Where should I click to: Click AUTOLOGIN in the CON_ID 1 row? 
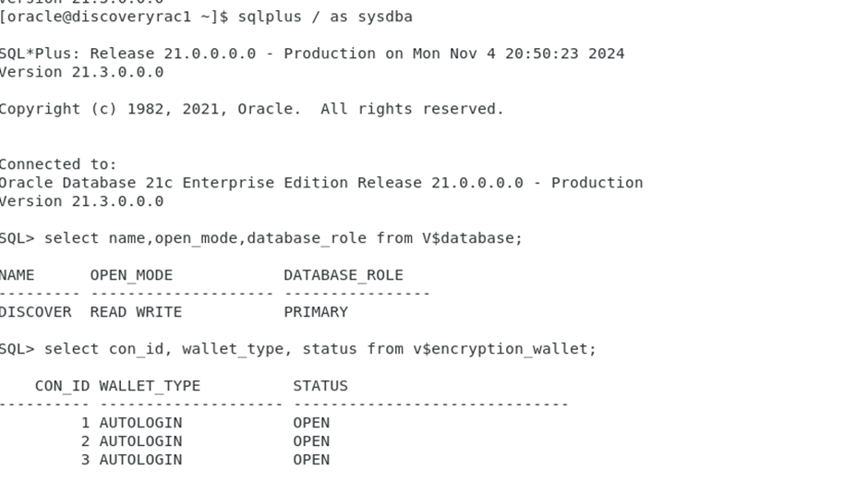140,423
